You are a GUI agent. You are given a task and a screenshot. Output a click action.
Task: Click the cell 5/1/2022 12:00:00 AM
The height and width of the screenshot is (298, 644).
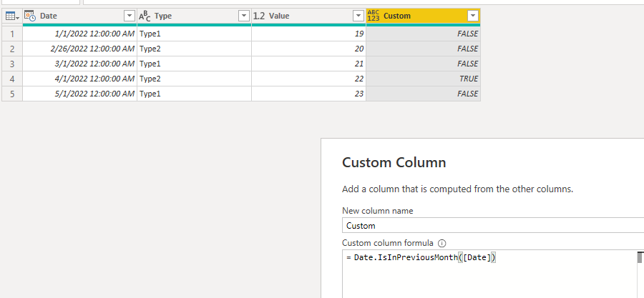pos(79,94)
